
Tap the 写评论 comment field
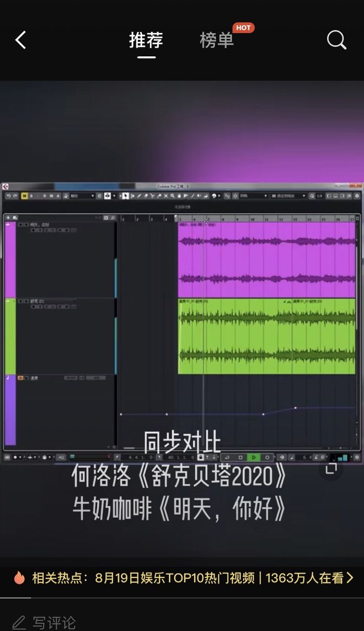(44, 622)
